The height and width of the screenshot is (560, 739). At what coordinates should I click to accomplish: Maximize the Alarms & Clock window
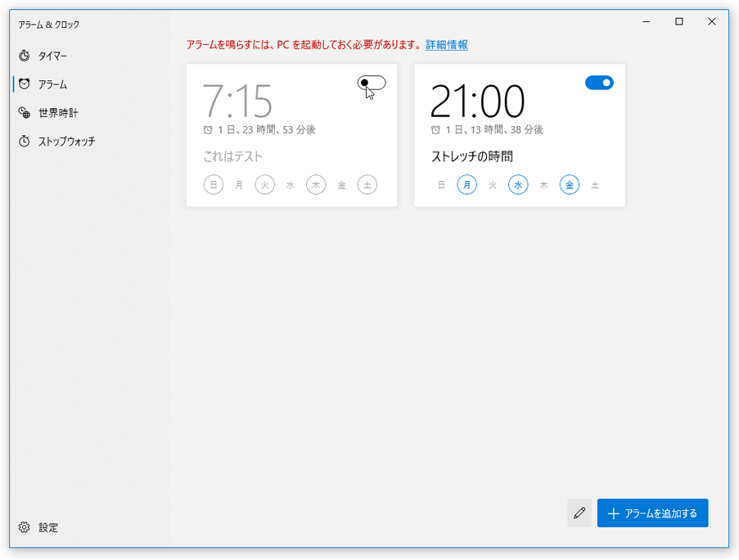(x=678, y=21)
